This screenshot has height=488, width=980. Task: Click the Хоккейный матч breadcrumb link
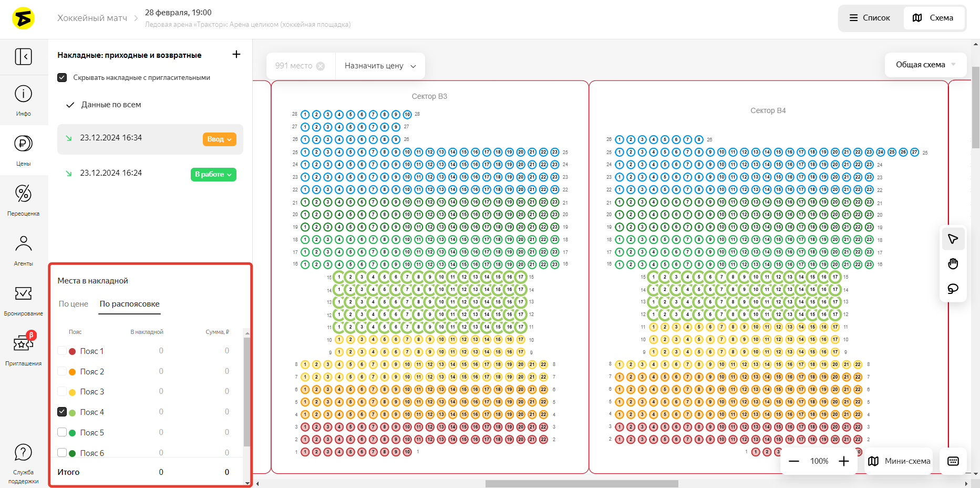tap(92, 18)
